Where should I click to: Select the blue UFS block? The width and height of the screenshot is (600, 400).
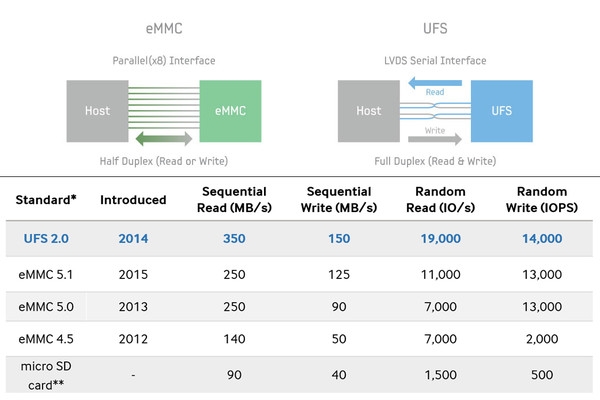(503, 111)
